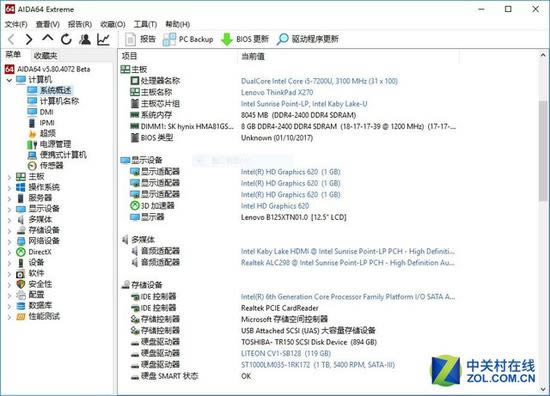Open the 报告(R) menu

point(80,24)
